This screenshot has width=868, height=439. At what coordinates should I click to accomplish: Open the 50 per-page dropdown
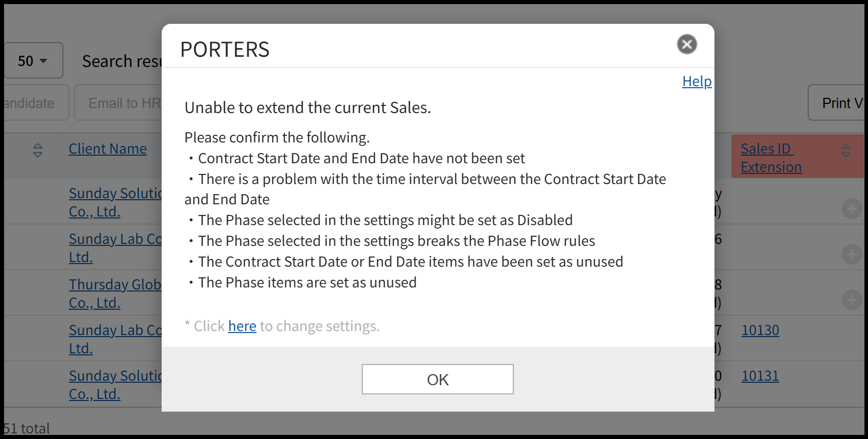pos(33,61)
